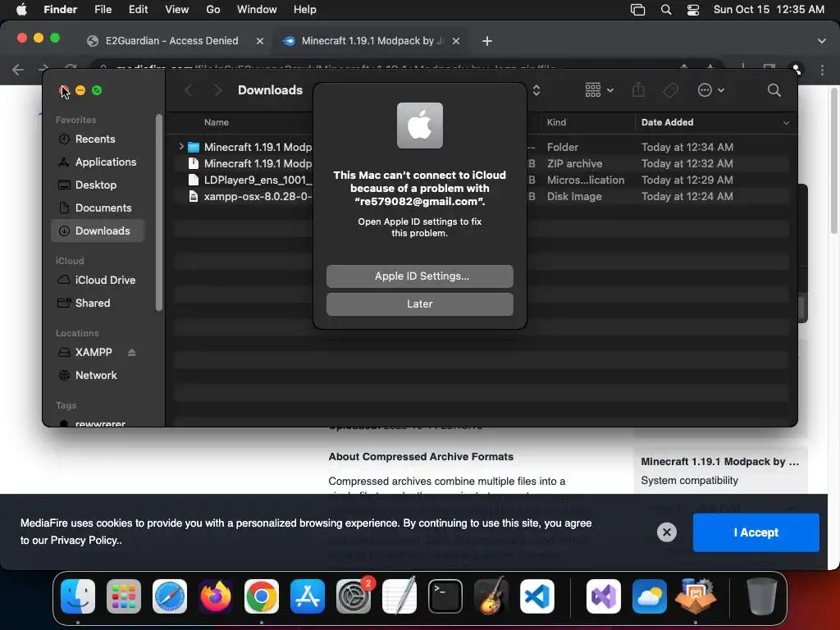Open the Window menu
Screen dimensions: 840x630
(x=257, y=10)
